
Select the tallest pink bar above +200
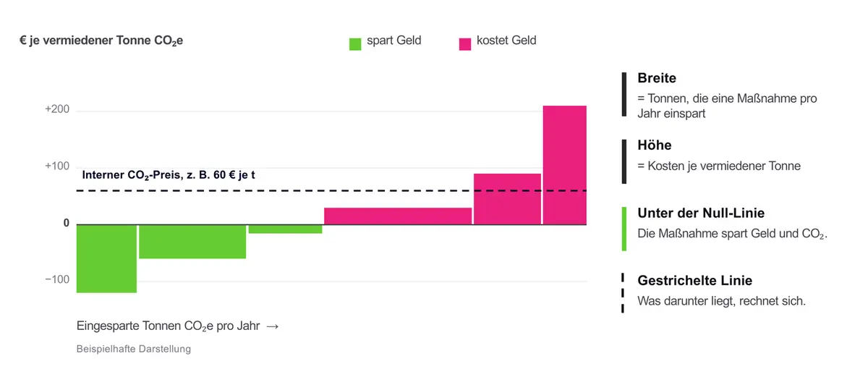(564, 165)
